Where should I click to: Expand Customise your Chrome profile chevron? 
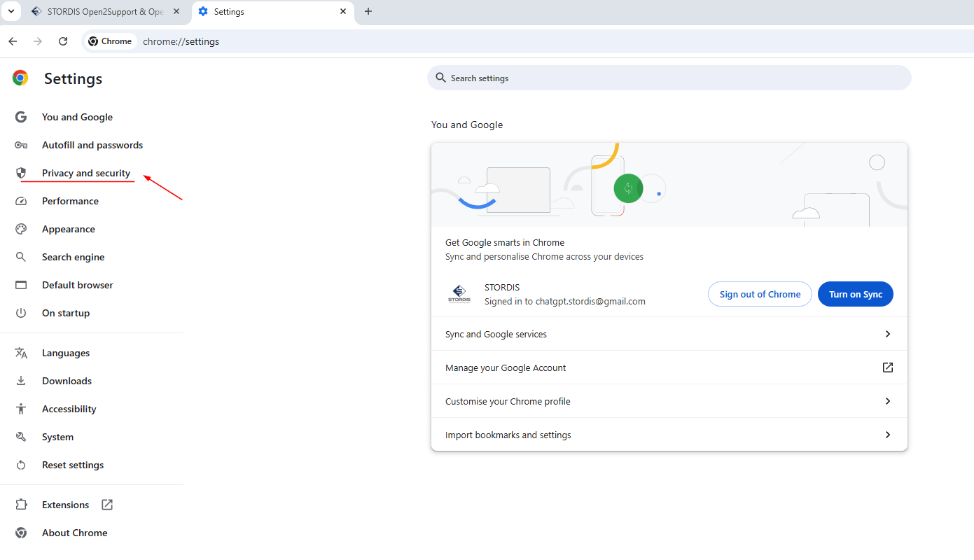[x=887, y=401]
